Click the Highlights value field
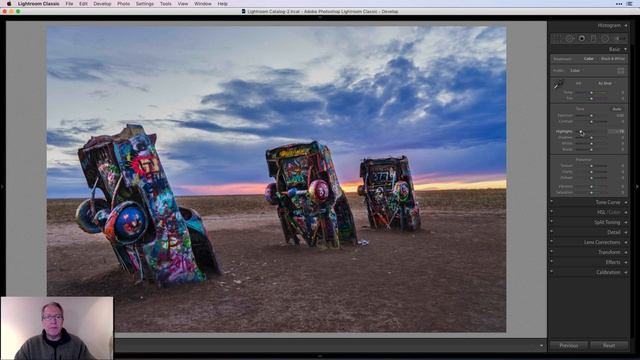This screenshot has width=640, height=360. coord(616,131)
